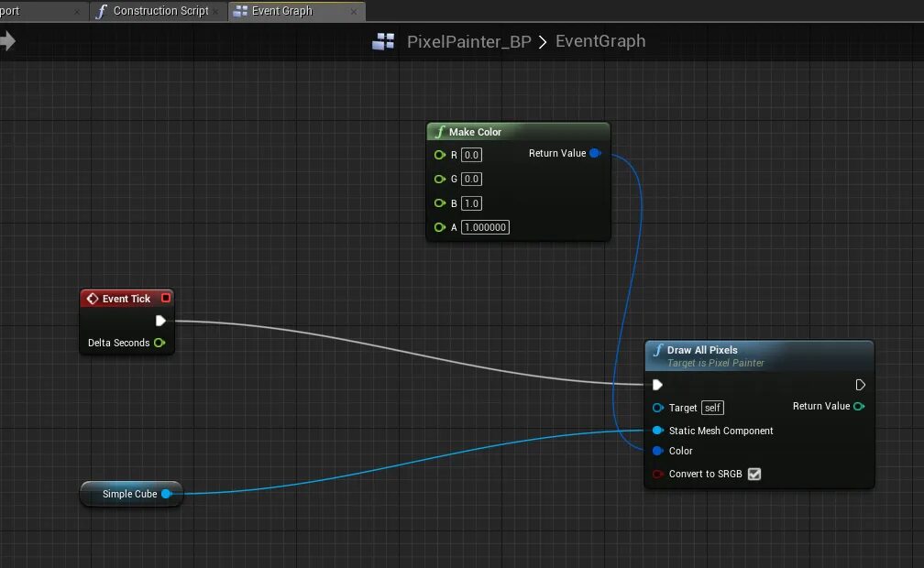
Task: Switch to the Construction Script tab
Action: tap(159, 11)
